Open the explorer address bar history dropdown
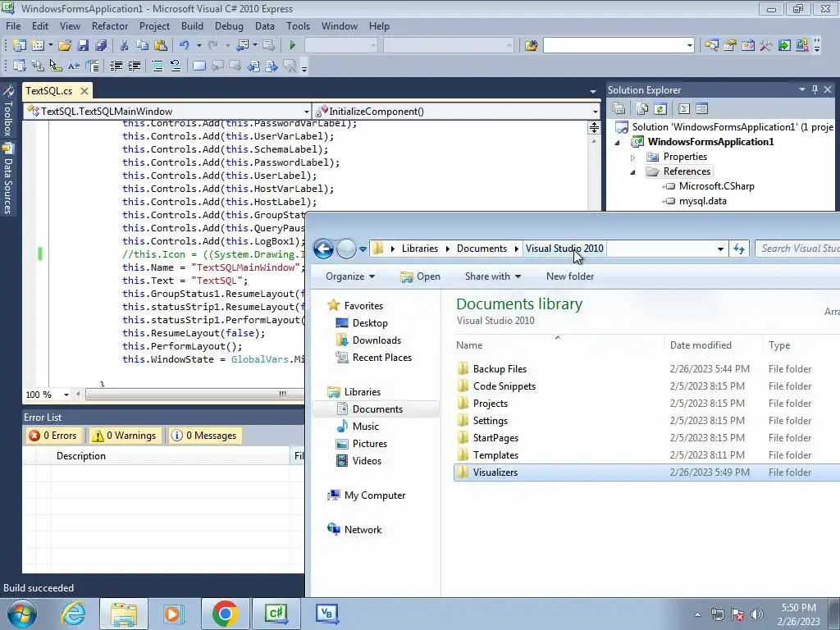 [x=720, y=249]
